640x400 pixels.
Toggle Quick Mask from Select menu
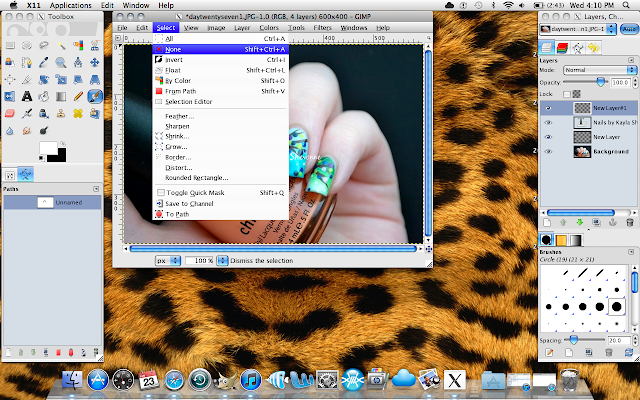coord(220,193)
